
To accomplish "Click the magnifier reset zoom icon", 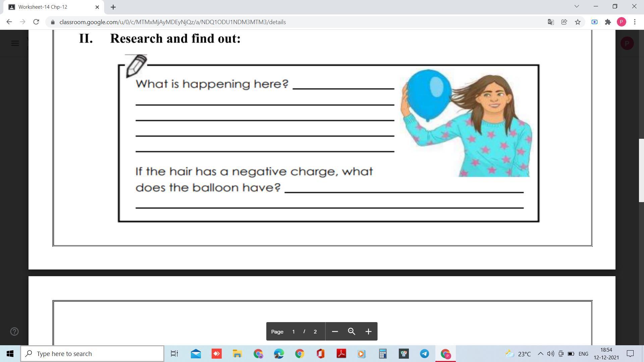I will (351, 331).
